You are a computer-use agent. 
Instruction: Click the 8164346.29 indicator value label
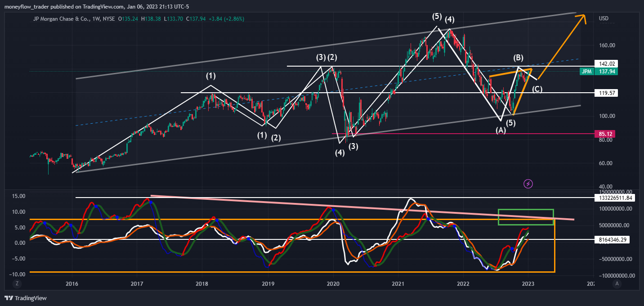point(612,240)
